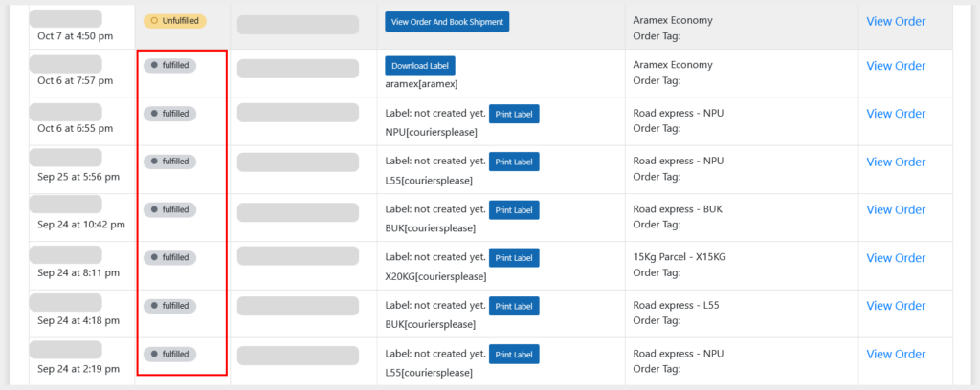Screen dimensions: 980x390
Task: Download label for the aramex order
Action: (420, 66)
